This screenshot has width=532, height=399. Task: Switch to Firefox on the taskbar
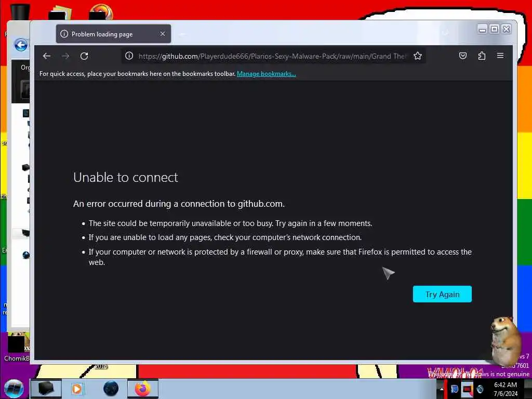(143, 389)
